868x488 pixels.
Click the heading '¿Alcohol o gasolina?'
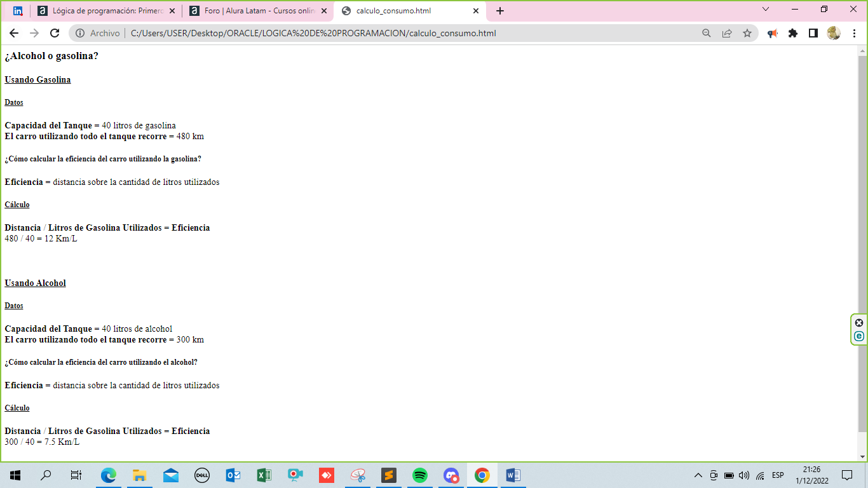[x=51, y=56]
